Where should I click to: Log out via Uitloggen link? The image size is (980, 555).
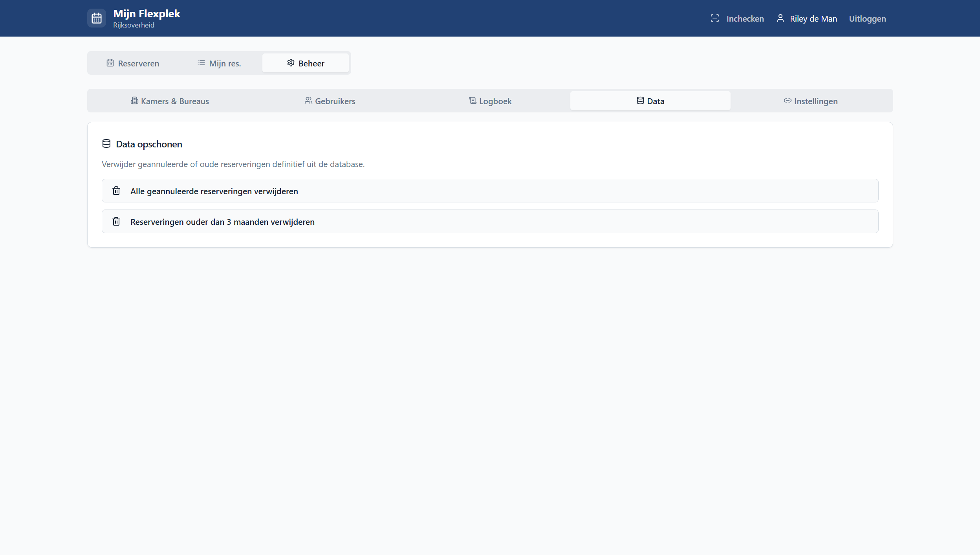867,18
